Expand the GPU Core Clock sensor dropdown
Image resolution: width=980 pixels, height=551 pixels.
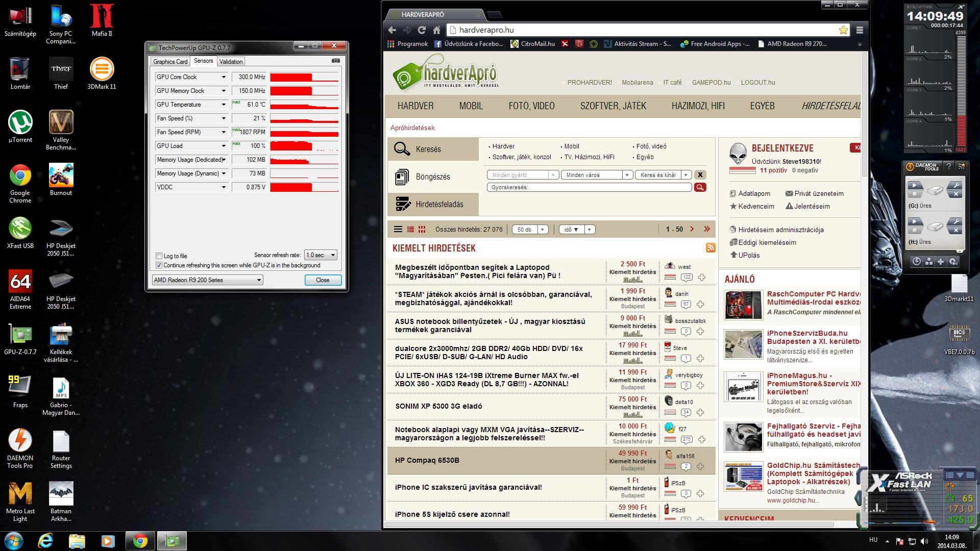point(224,77)
